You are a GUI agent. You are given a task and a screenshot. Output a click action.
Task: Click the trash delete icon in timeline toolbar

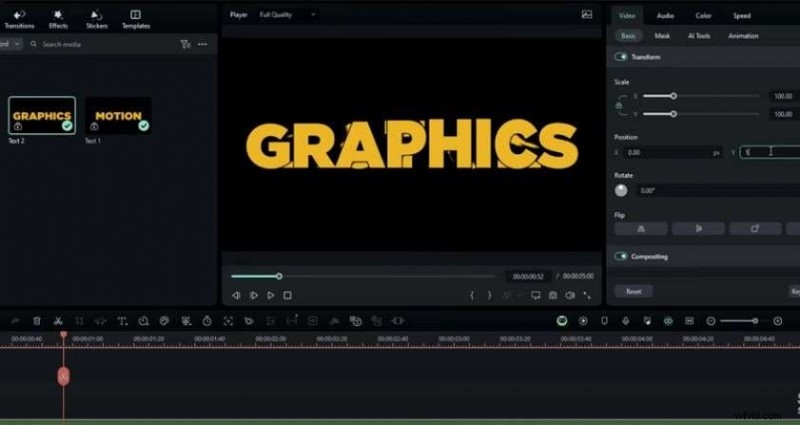tap(37, 321)
